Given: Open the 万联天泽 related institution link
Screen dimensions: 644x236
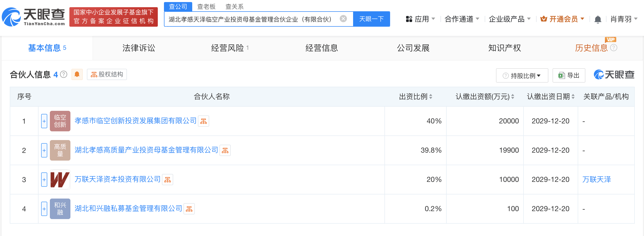Looking at the screenshot, I should point(597,180).
